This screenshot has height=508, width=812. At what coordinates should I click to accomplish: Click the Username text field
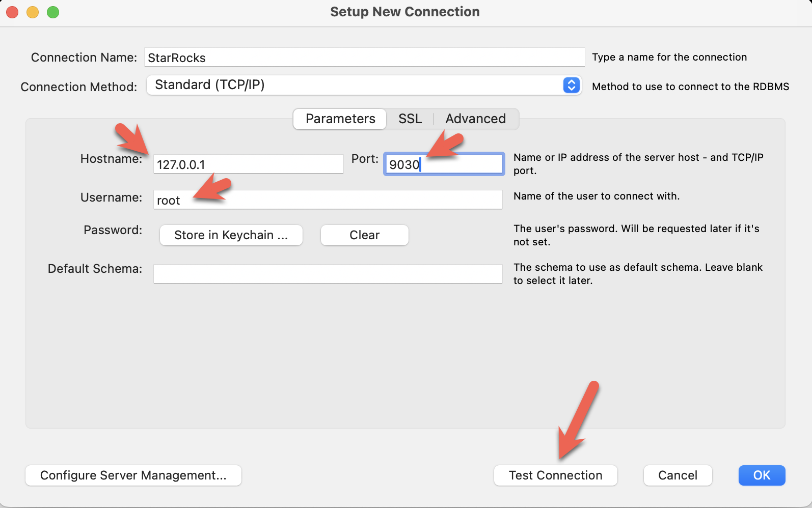[x=328, y=200]
